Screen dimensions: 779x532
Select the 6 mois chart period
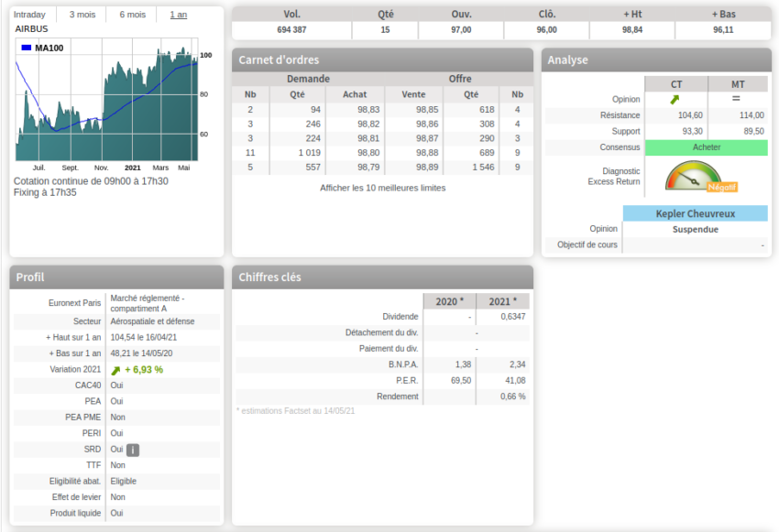[x=132, y=15]
